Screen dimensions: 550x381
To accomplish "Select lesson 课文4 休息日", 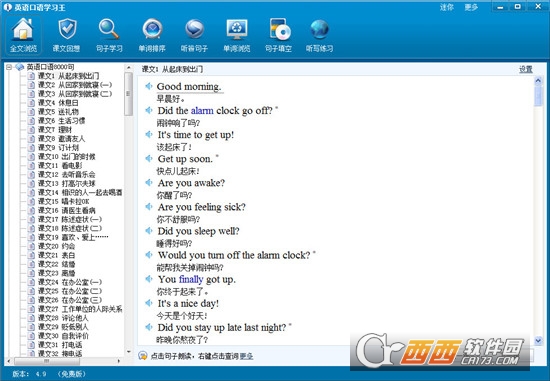I will point(58,103).
